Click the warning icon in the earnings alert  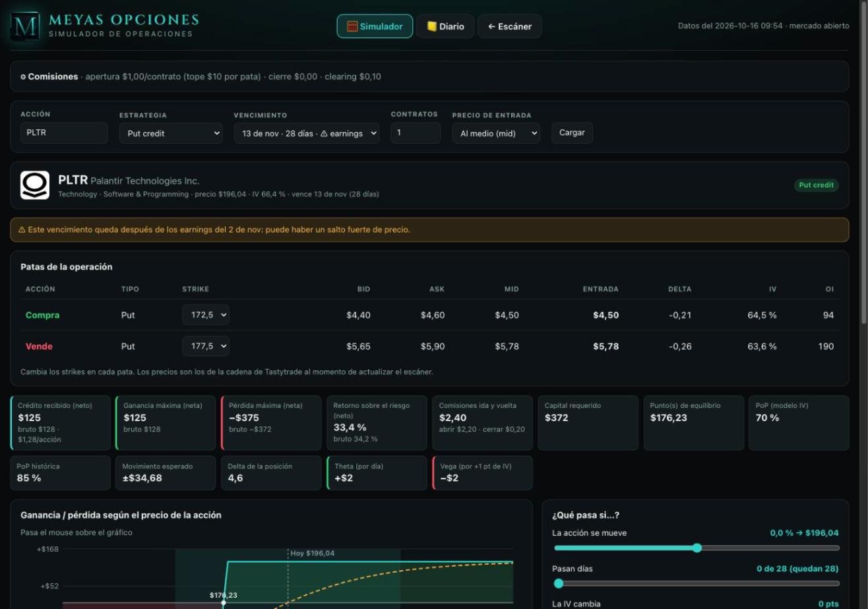point(22,230)
